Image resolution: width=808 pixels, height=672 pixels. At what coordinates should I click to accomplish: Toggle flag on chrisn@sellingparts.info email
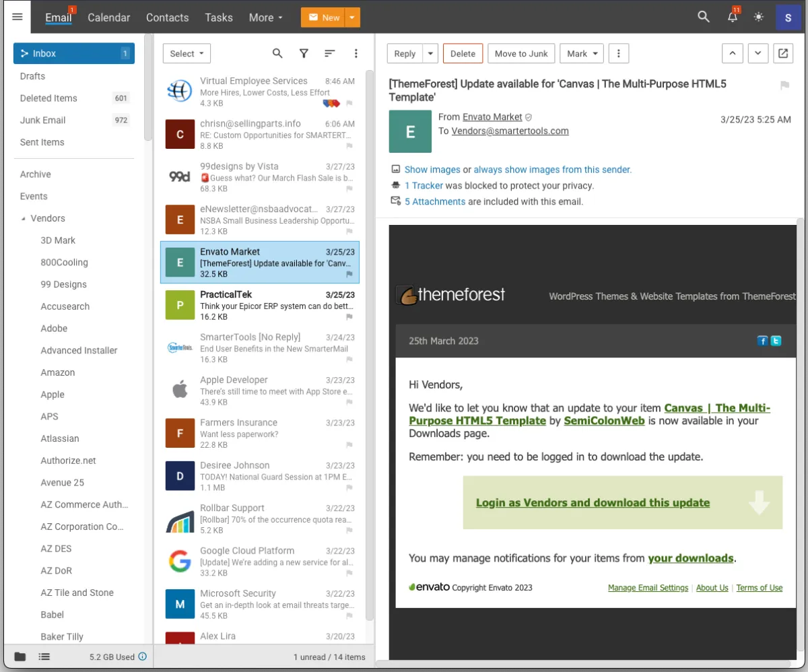(x=349, y=146)
